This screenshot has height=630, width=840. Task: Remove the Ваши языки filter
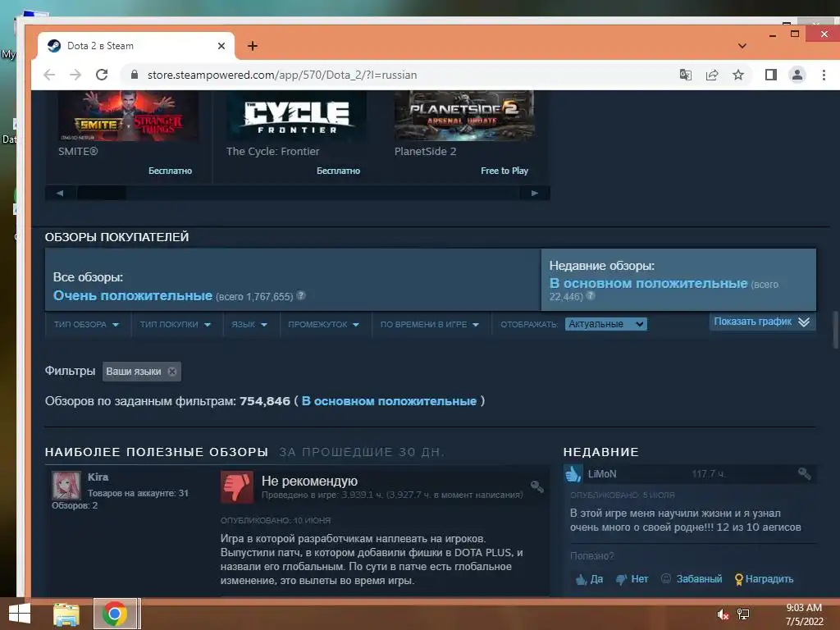[172, 372]
